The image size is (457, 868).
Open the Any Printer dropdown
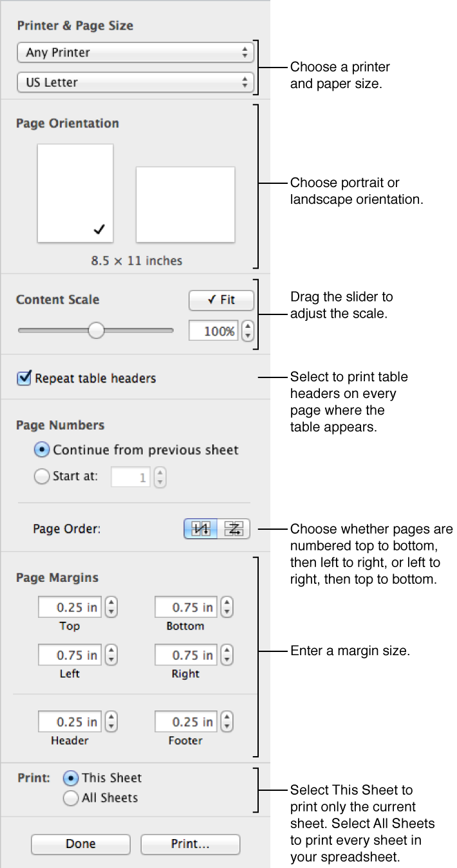coord(135,52)
